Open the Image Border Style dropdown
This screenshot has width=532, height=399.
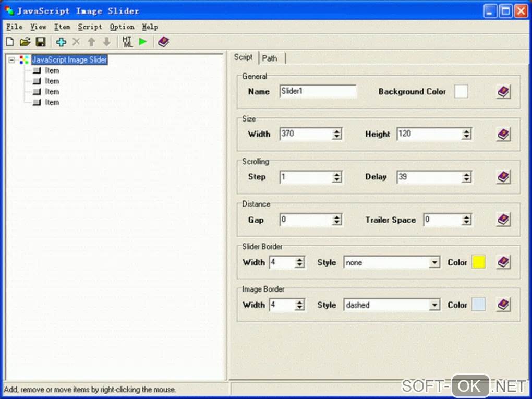click(434, 305)
